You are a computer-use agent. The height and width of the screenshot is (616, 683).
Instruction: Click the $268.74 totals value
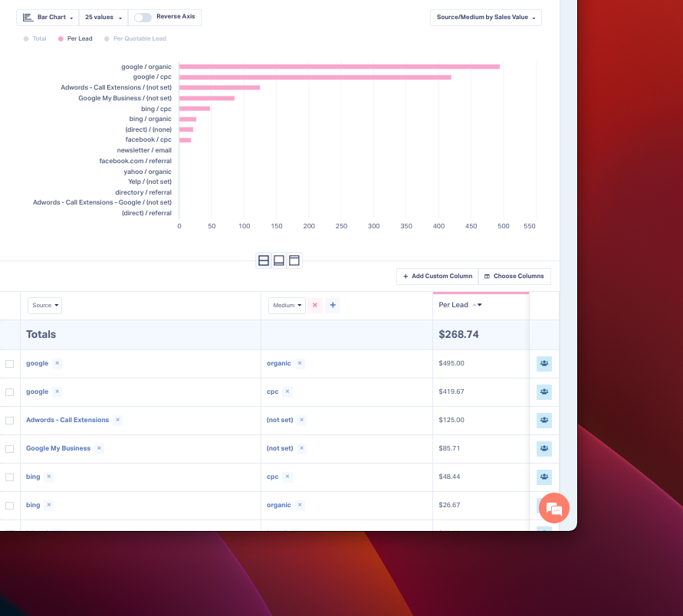[x=458, y=334]
